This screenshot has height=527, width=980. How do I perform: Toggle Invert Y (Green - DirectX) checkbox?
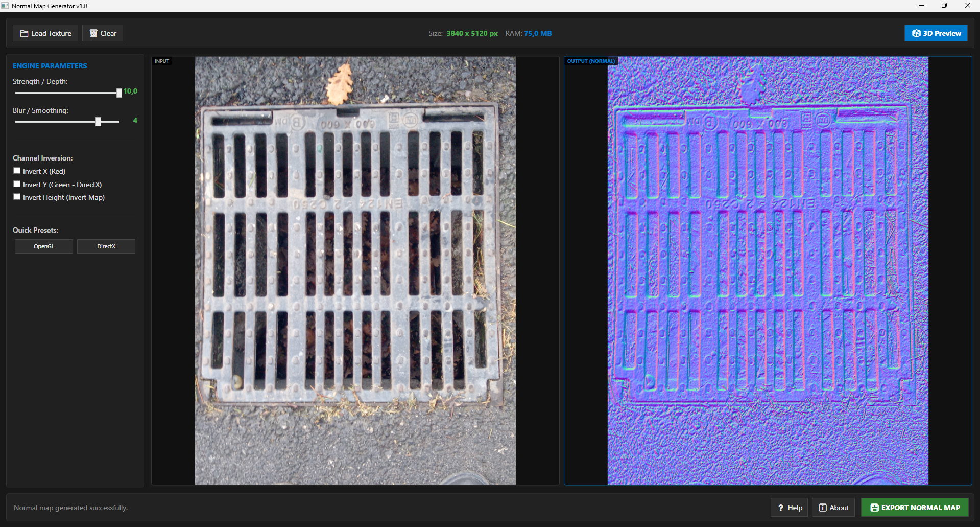point(17,184)
